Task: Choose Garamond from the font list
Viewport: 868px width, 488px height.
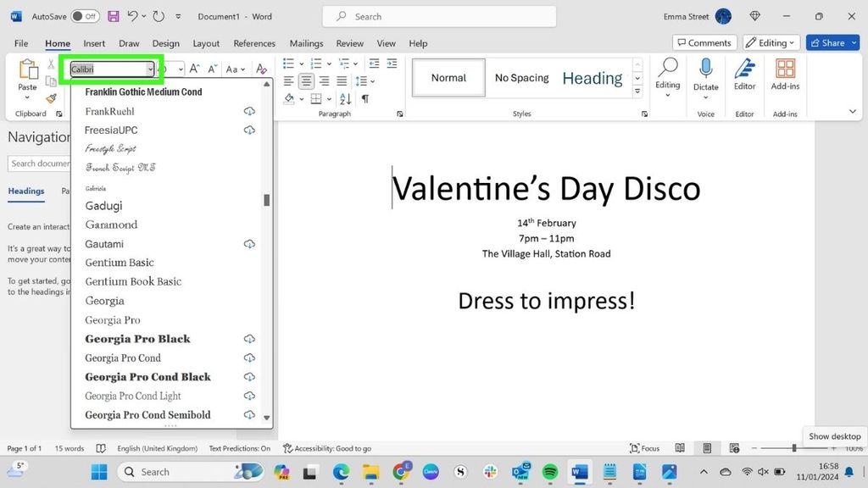Action: pyautogui.click(x=111, y=225)
